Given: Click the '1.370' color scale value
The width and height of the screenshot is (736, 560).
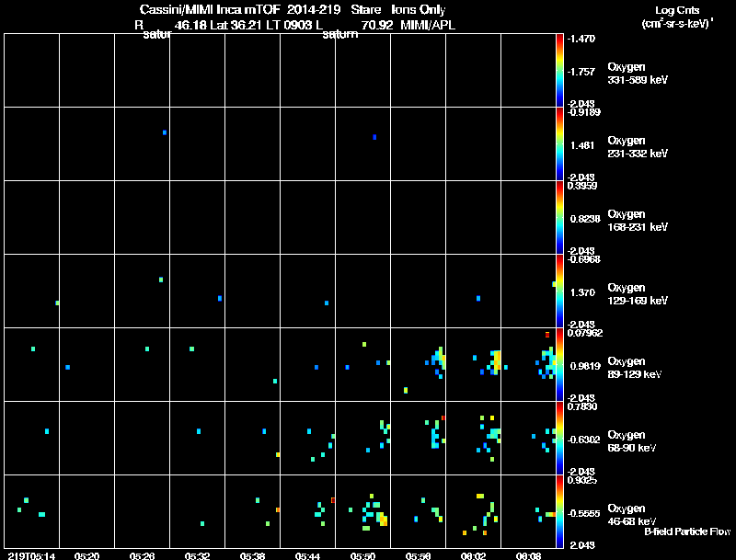Looking at the screenshot, I should coord(582,292).
